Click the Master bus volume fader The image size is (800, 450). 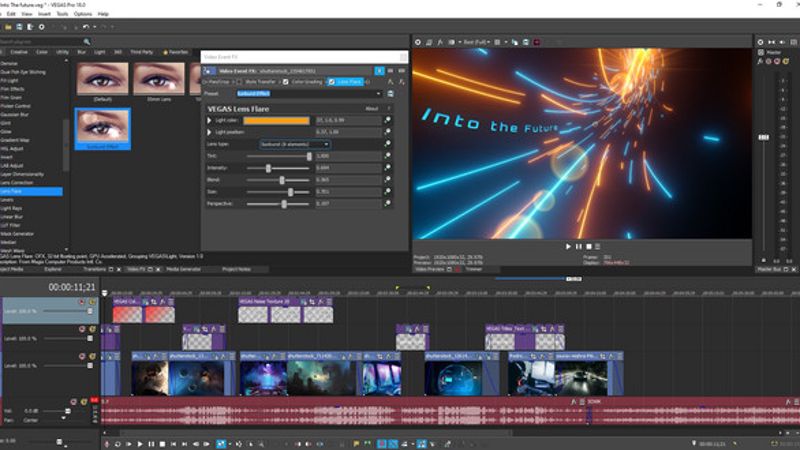(x=763, y=137)
